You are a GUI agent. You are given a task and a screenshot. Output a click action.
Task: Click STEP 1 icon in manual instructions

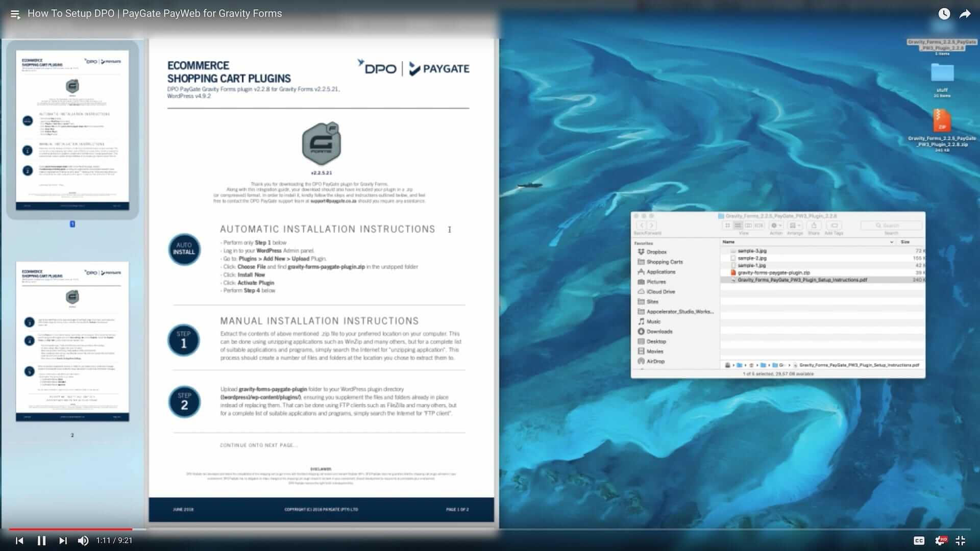(x=184, y=342)
